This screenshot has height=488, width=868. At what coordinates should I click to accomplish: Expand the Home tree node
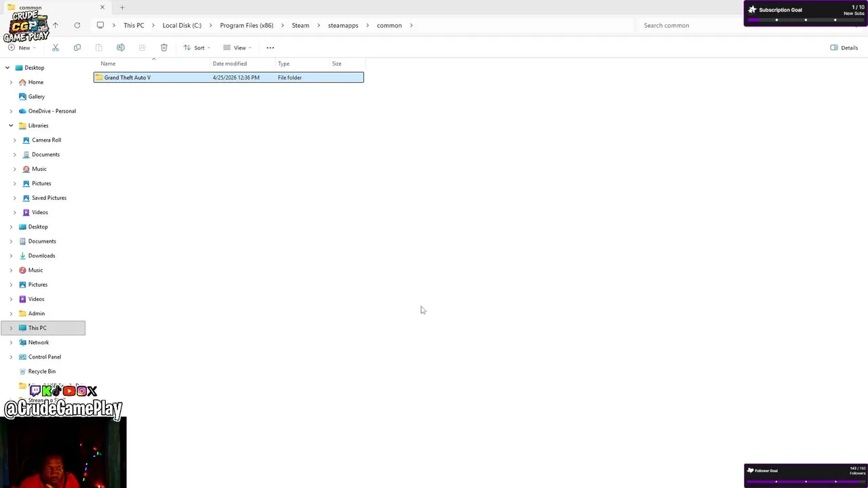[11, 82]
